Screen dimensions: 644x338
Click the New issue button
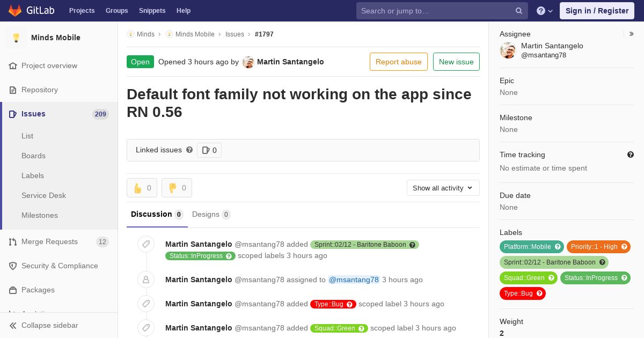pyautogui.click(x=456, y=62)
